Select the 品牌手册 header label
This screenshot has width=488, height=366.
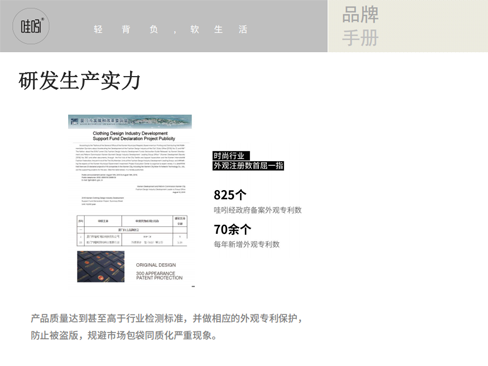pos(360,26)
